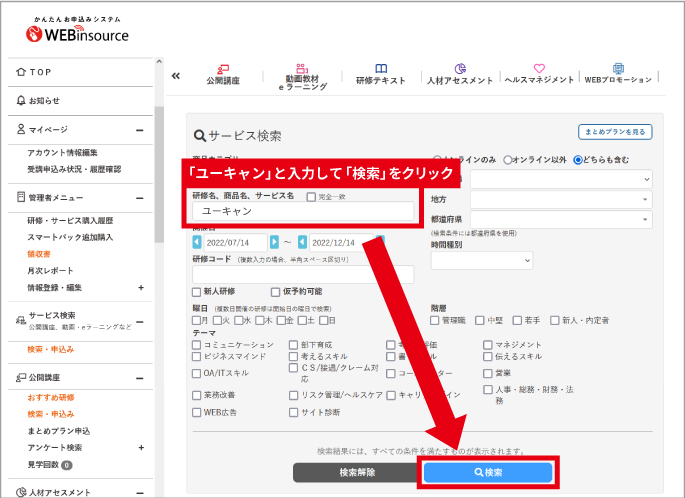Click the 検索解除 button

point(357,472)
